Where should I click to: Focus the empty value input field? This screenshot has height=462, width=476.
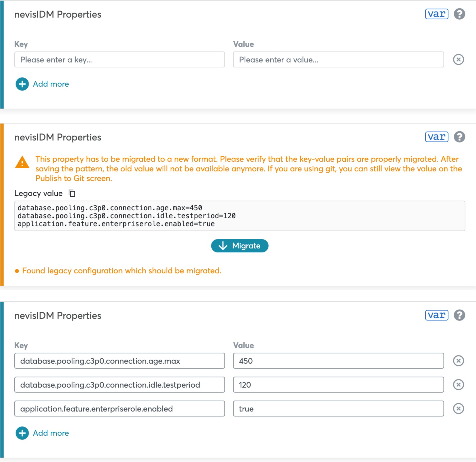coord(338,60)
